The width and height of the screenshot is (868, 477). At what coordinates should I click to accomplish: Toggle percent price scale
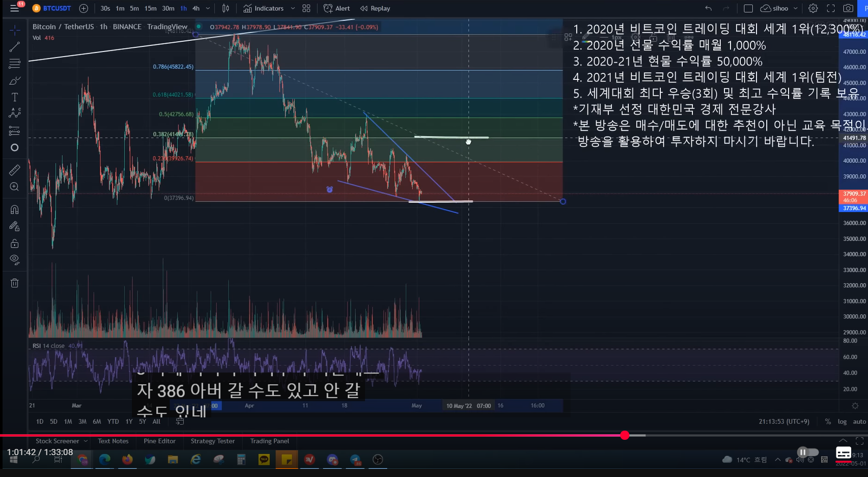click(828, 421)
